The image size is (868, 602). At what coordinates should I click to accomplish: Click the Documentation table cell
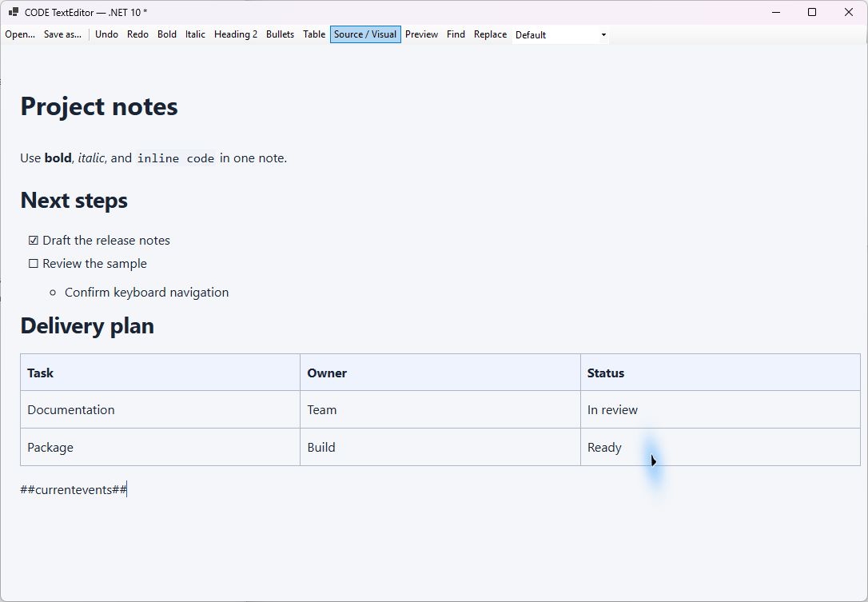point(161,410)
